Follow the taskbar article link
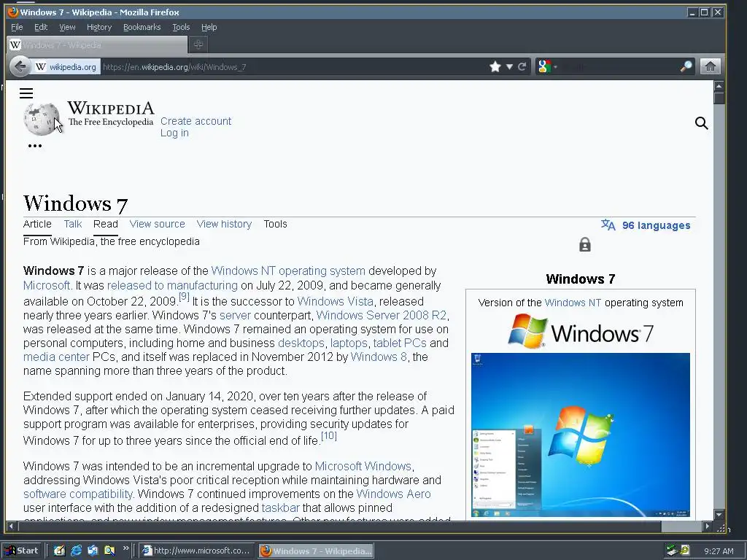 281,507
